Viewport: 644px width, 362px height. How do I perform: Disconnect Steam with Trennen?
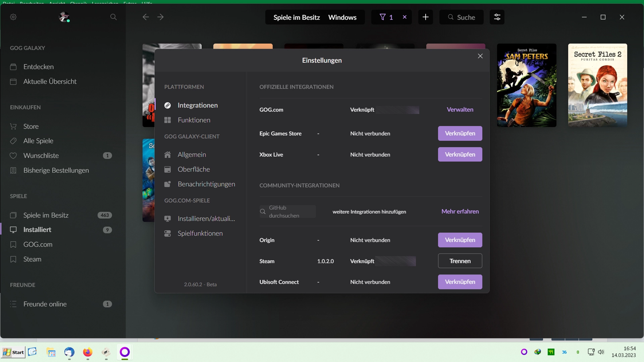click(x=460, y=261)
